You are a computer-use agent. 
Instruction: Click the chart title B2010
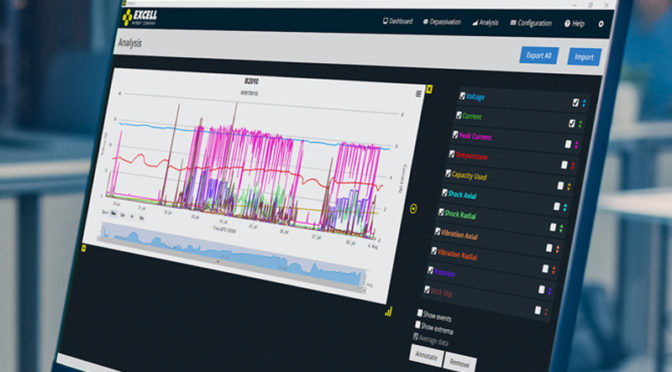click(x=252, y=81)
